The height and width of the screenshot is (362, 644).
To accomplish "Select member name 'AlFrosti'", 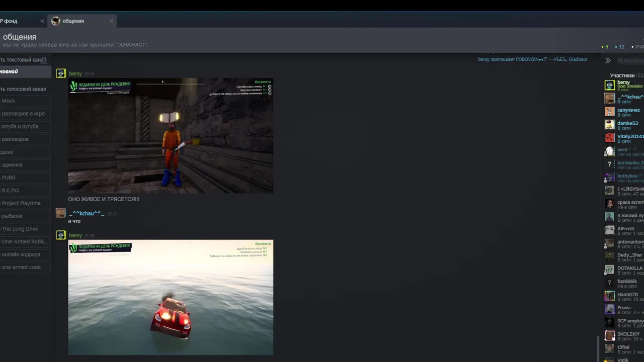I will click(x=626, y=229).
